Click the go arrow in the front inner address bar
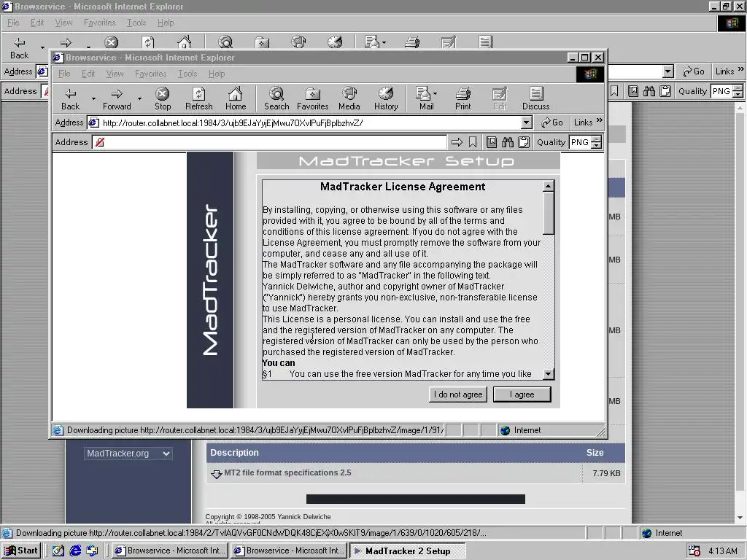 [457, 142]
